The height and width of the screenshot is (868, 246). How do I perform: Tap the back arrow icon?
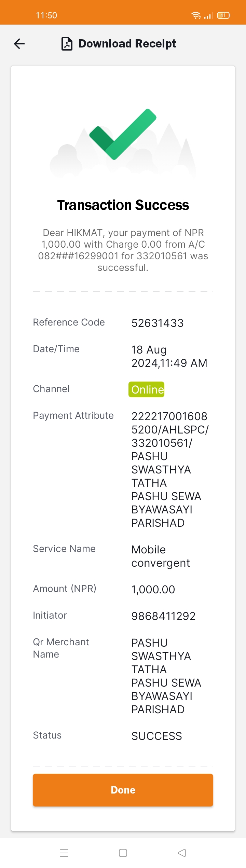19,44
